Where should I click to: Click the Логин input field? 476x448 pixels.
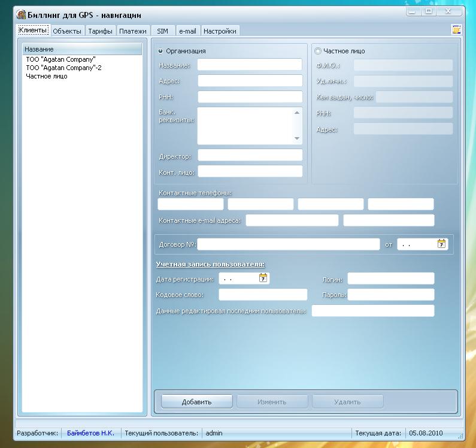click(391, 279)
